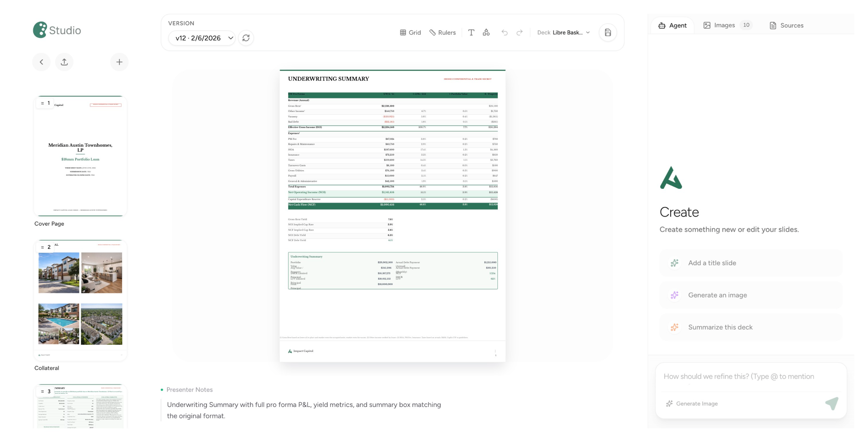Image resolution: width=868 pixels, height=442 pixels.
Task: Add a new slide with plus icon
Action: coord(119,62)
